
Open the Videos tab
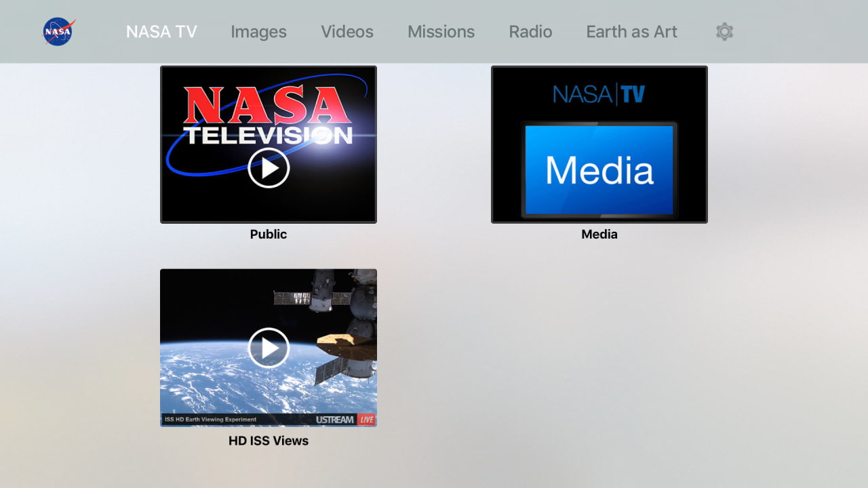pyautogui.click(x=347, y=32)
